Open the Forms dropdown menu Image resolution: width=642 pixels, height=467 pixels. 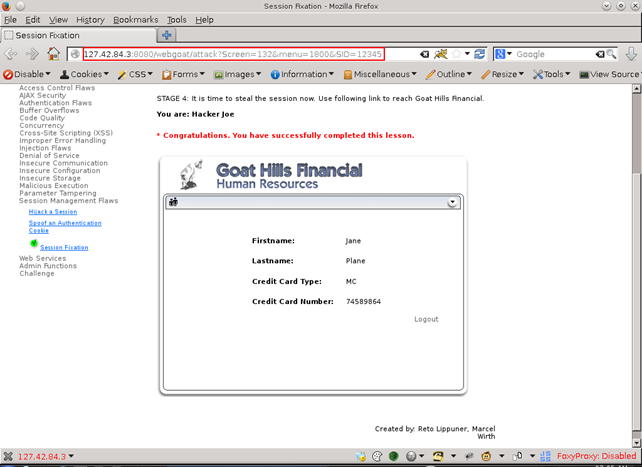pos(182,74)
